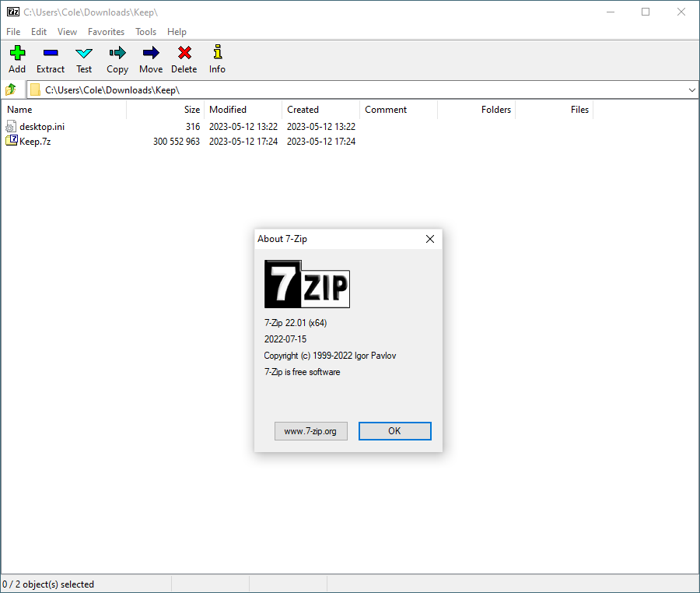Image resolution: width=700 pixels, height=593 pixels.
Task: Click Keep.7z modified date 2023-05-12 17:24
Action: pos(243,142)
